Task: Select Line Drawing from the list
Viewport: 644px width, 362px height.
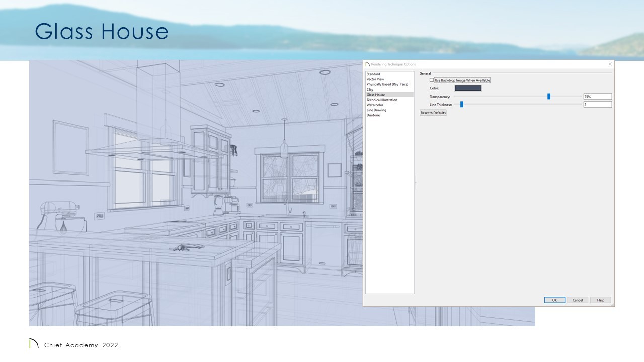Action: (376, 110)
